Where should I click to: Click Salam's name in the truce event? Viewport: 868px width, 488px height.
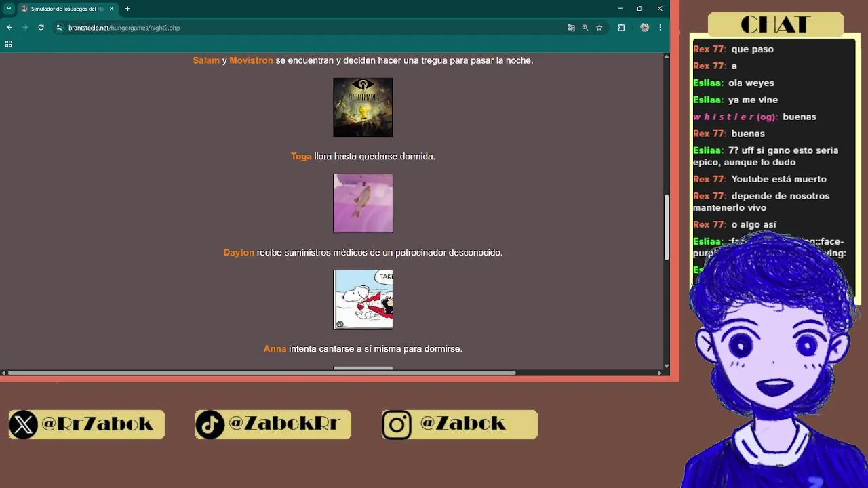pos(206,60)
